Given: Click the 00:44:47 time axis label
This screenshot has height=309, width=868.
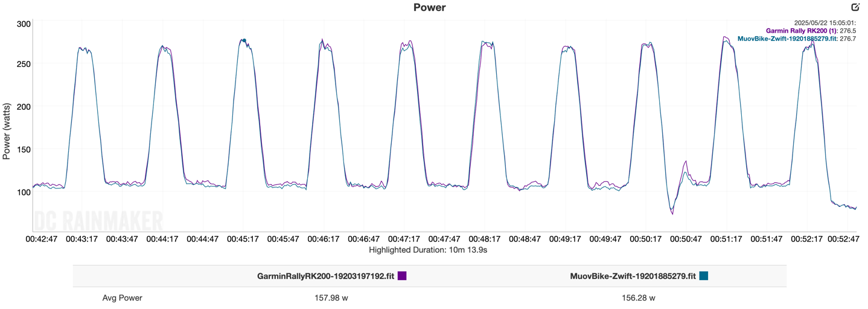Looking at the screenshot, I should tap(203, 239).
